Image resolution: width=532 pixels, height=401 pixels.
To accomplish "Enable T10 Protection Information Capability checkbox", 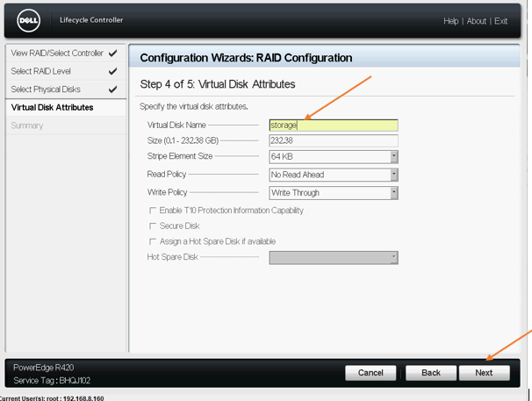I will point(153,211).
